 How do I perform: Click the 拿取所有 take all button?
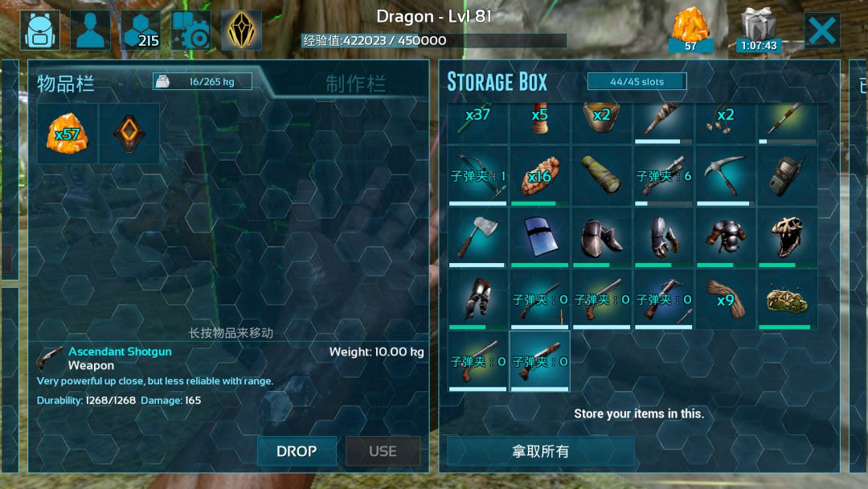coord(540,451)
